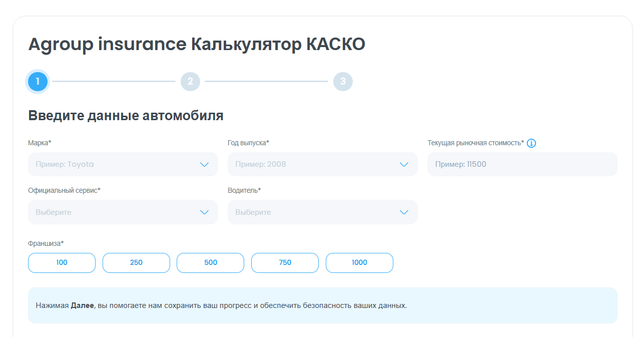The width and height of the screenshot is (644, 337).
Task: Click the chevron arrow in Год выпуска field
Action: point(404,164)
